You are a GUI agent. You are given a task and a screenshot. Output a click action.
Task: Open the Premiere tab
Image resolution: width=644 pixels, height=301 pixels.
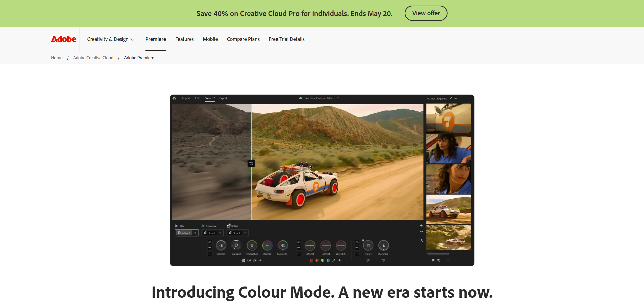coord(156,39)
